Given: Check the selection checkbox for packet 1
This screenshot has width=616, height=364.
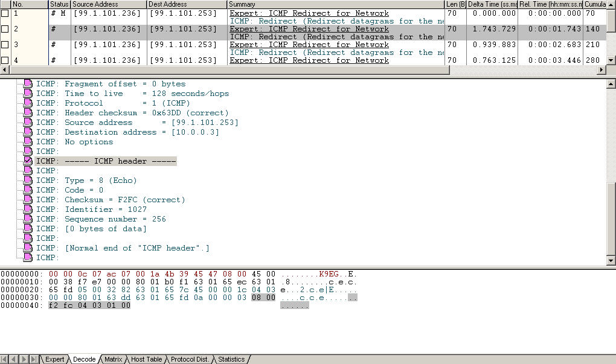Looking at the screenshot, I should click(5, 13).
